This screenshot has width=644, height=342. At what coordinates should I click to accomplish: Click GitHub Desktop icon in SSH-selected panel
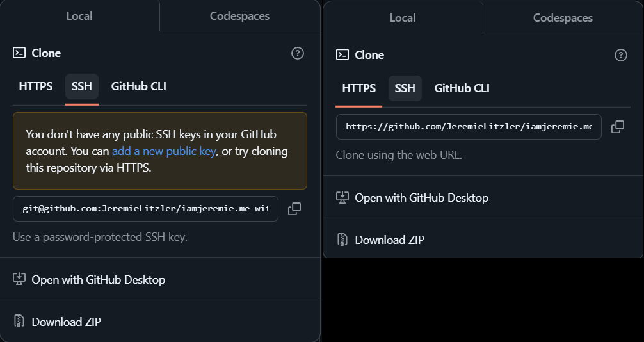coord(19,279)
